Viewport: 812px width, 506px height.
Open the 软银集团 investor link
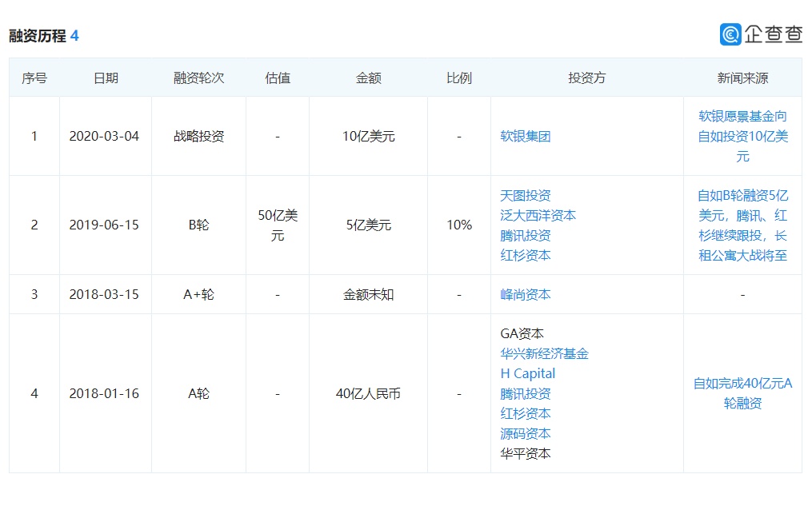coord(525,137)
